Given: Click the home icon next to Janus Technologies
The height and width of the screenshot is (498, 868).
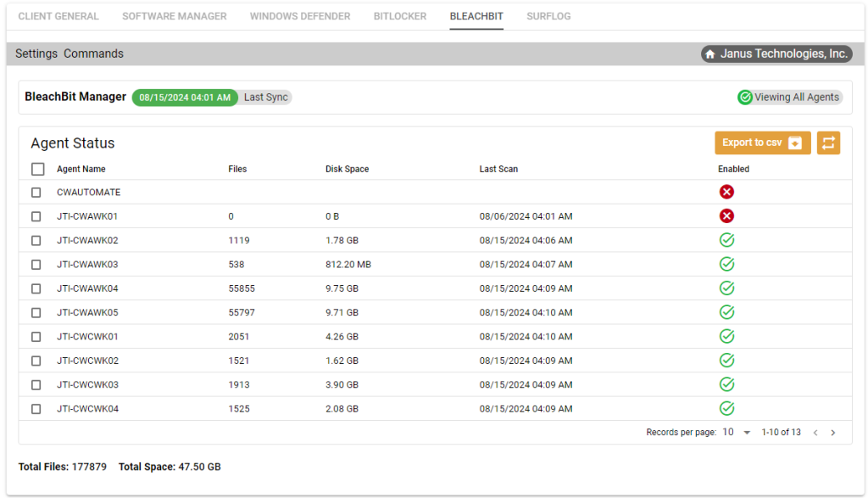Looking at the screenshot, I should coord(709,53).
